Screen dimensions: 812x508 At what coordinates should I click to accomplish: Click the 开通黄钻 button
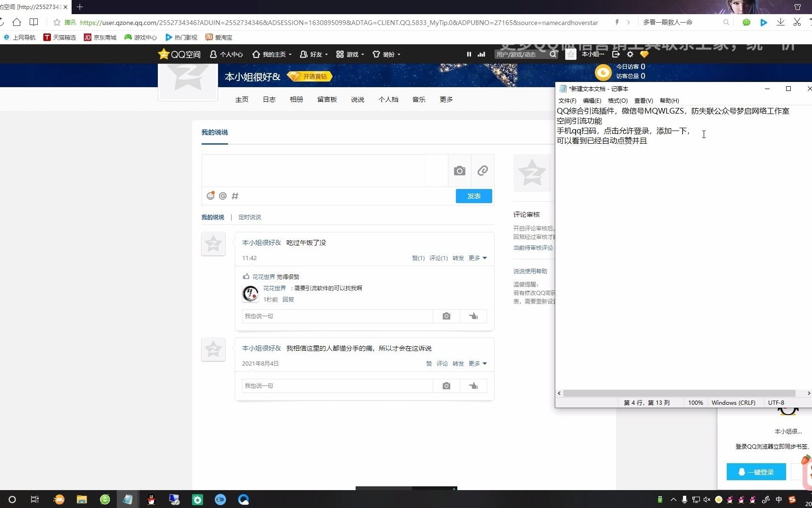pos(309,76)
